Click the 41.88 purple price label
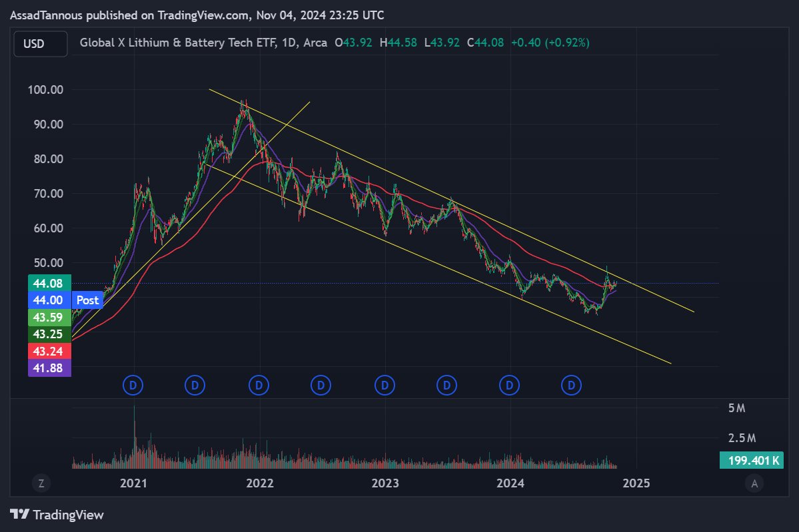799x532 pixels. click(49, 368)
